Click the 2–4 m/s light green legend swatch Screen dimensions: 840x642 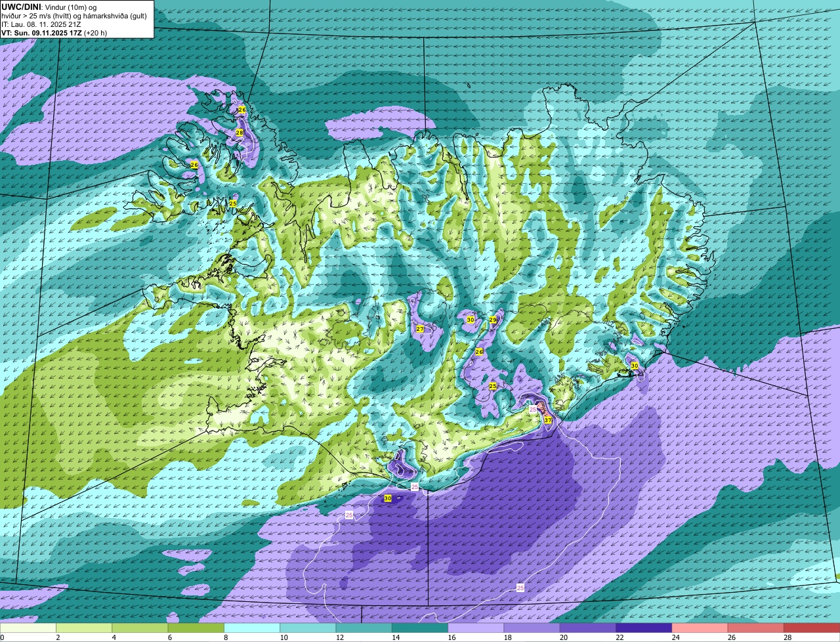click(84, 628)
